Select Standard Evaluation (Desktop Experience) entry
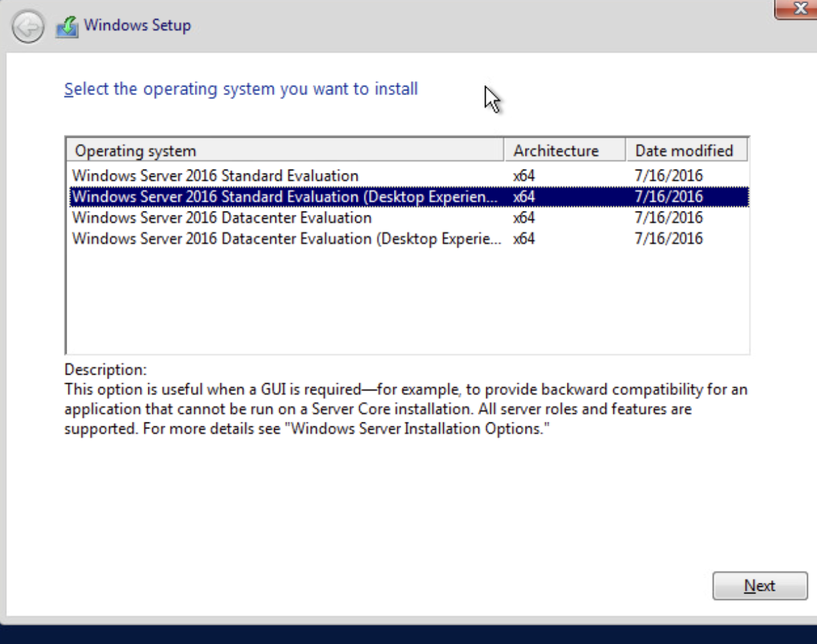The height and width of the screenshot is (644, 817). (283, 197)
